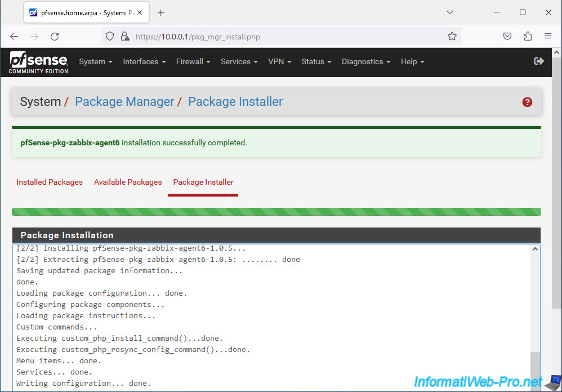Open the red help question mark icon

(527, 102)
